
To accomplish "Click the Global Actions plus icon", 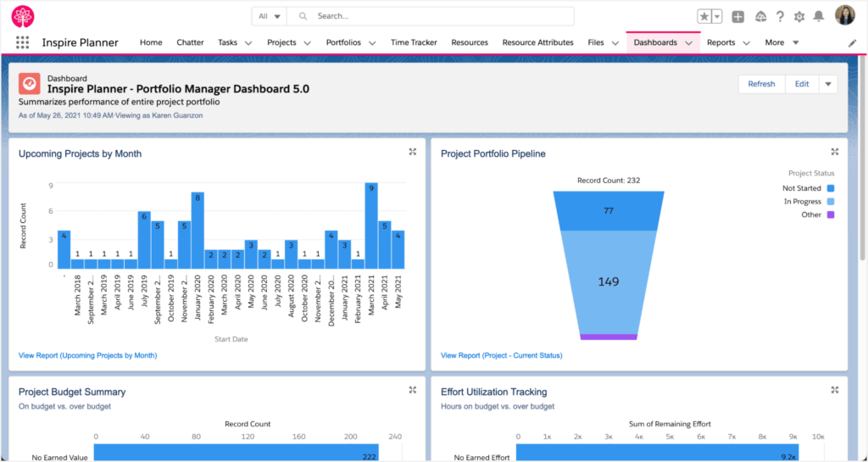I will 738,17.
